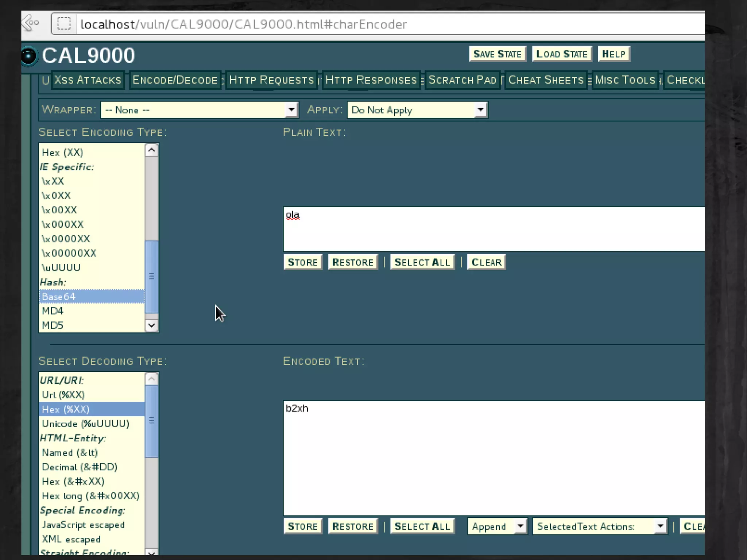Open Selected Text Actions dropdown
The height and width of the screenshot is (560, 747).
(x=600, y=526)
